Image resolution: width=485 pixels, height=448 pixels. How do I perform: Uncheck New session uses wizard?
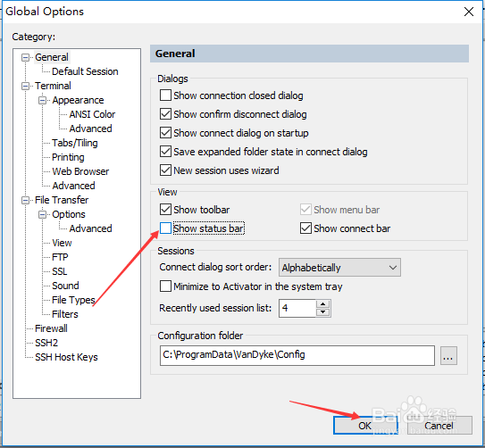165,170
